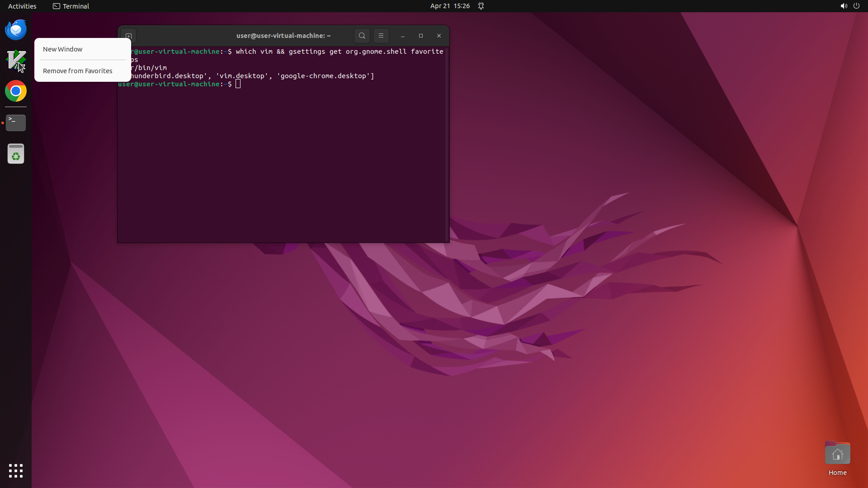Open system menu via power icon
868x488 pixels.
coord(856,6)
